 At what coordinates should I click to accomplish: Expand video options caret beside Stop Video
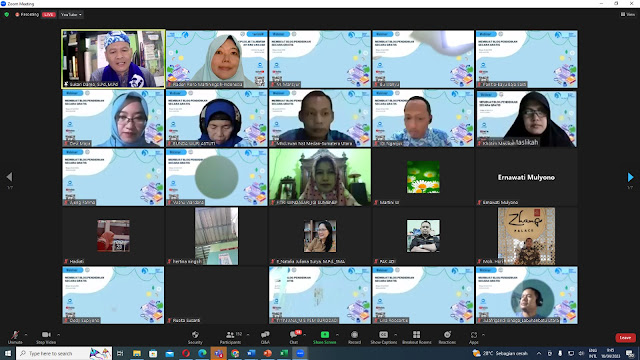tap(58, 335)
